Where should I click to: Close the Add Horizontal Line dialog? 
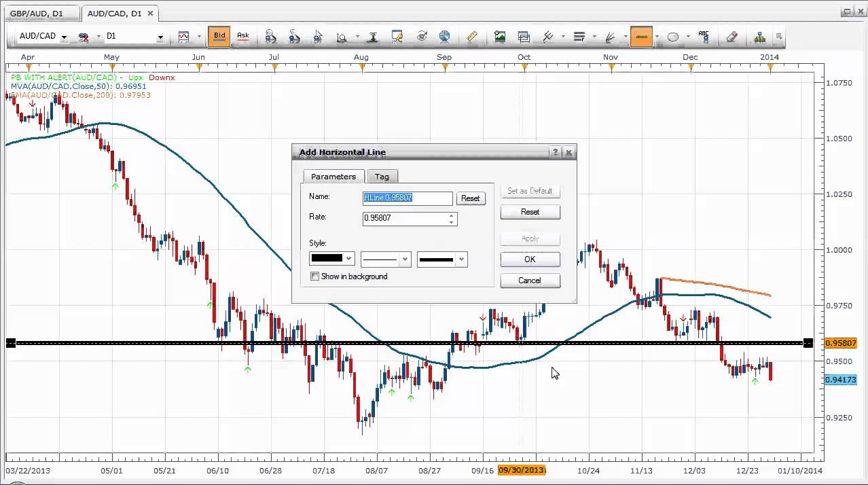click(x=569, y=152)
